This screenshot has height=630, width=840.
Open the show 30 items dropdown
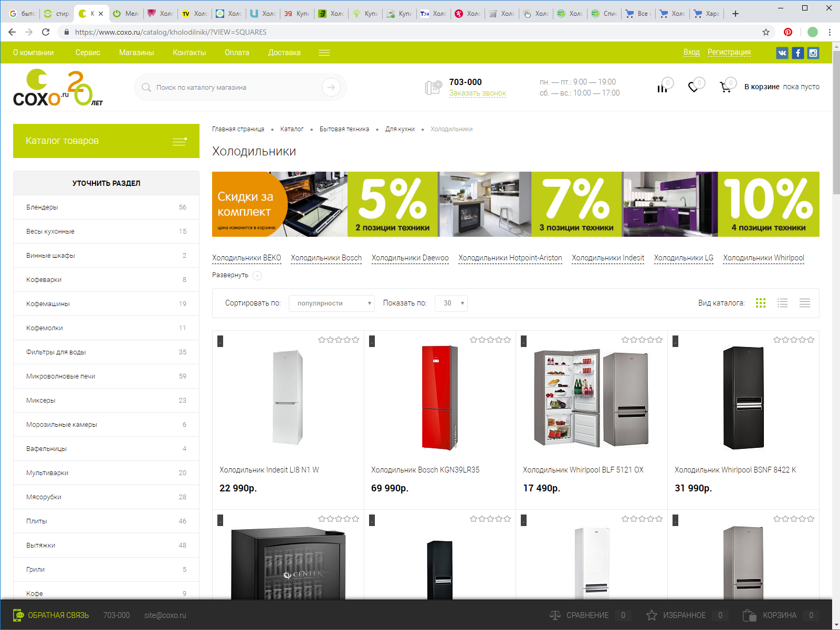pos(451,303)
